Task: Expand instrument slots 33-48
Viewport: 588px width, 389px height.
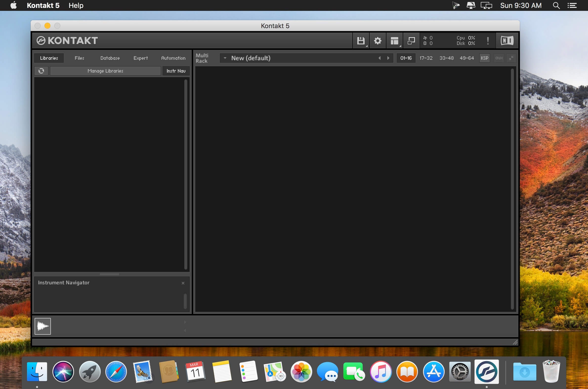Action: click(447, 58)
